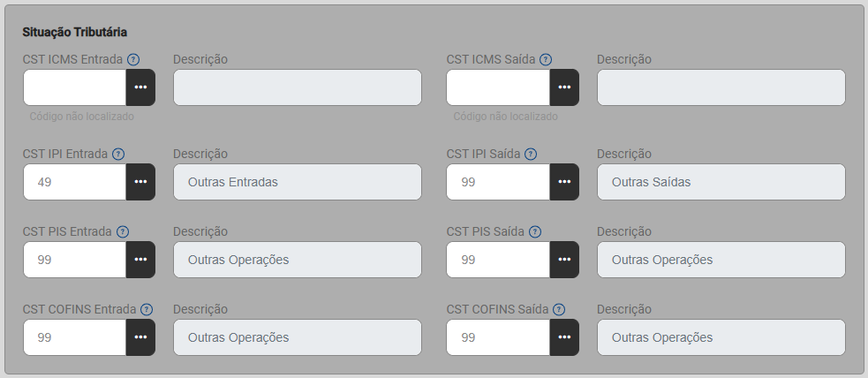Open lookup for CST COFINS Entrada

pos(140,337)
